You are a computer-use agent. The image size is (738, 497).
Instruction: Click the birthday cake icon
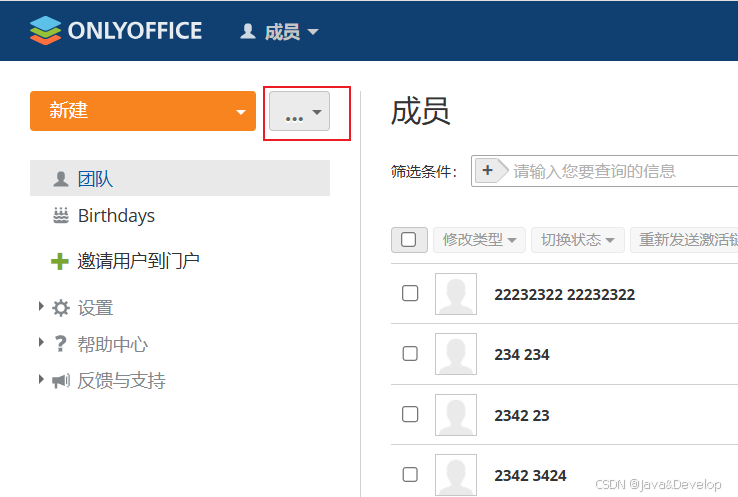click(x=61, y=215)
